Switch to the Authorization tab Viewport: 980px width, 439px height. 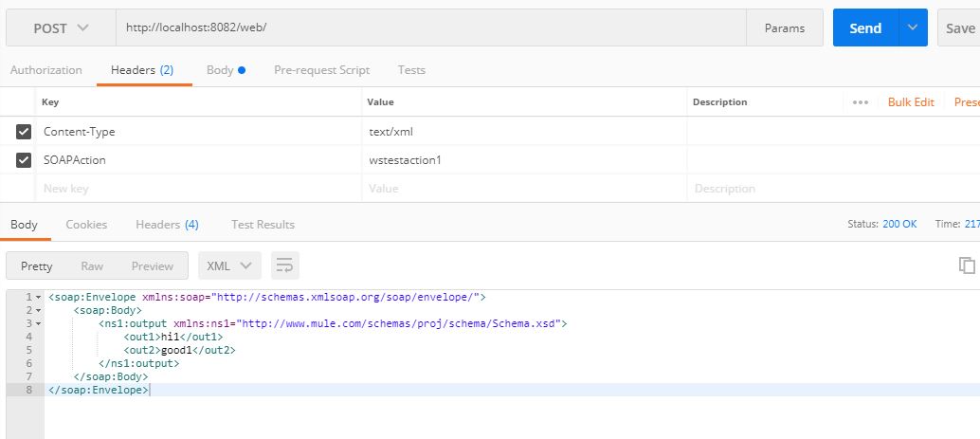click(46, 70)
